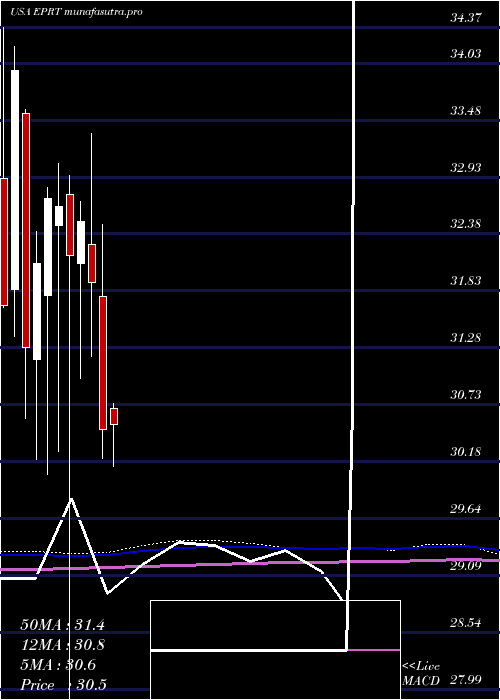Select the 31.28 price axis label
The image size is (500, 700).
click(466, 338)
